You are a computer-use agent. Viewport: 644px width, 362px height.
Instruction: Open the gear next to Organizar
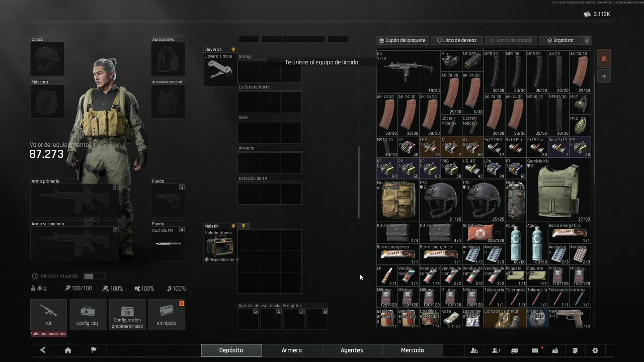(x=587, y=40)
